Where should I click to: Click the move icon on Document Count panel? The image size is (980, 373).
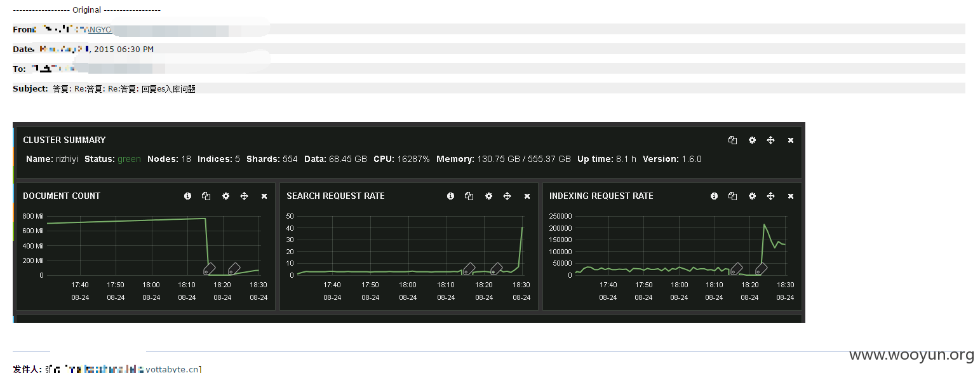coord(244,196)
